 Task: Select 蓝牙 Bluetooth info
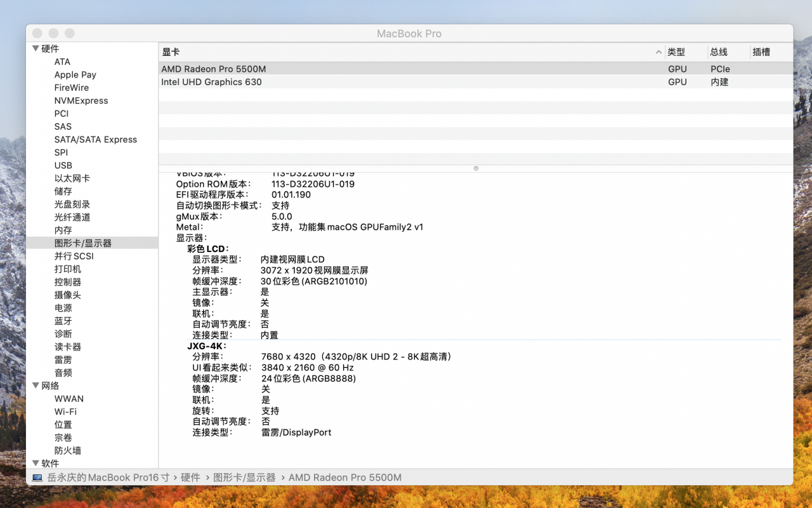pyautogui.click(x=63, y=321)
